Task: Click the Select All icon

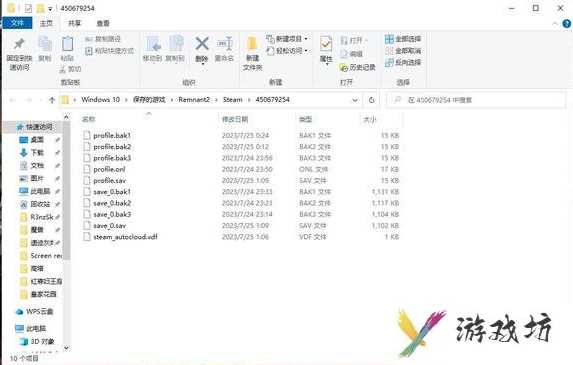Action: (390, 39)
